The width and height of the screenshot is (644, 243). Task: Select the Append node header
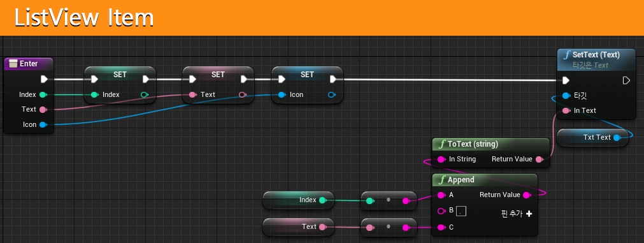(485, 180)
